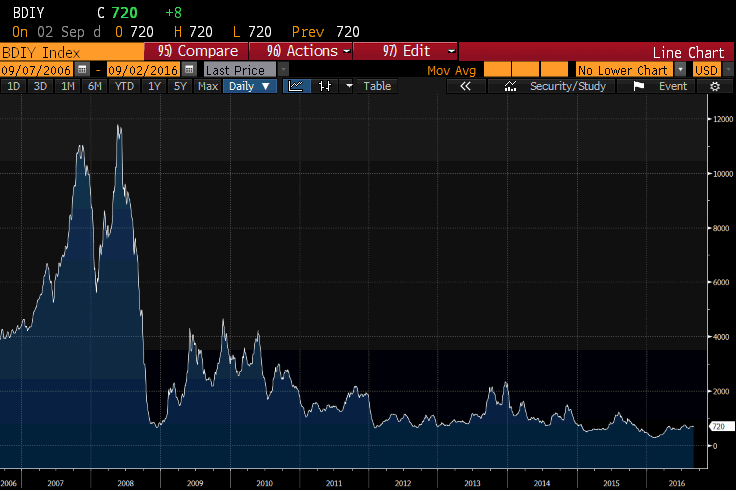The image size is (736, 490).
Task: Open the 96) Actions menu
Action: 300,51
